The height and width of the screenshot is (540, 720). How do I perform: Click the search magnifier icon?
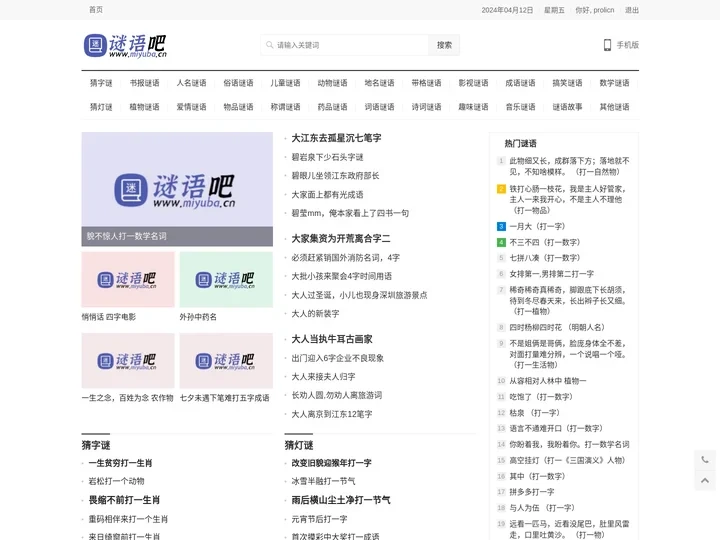pos(270,45)
